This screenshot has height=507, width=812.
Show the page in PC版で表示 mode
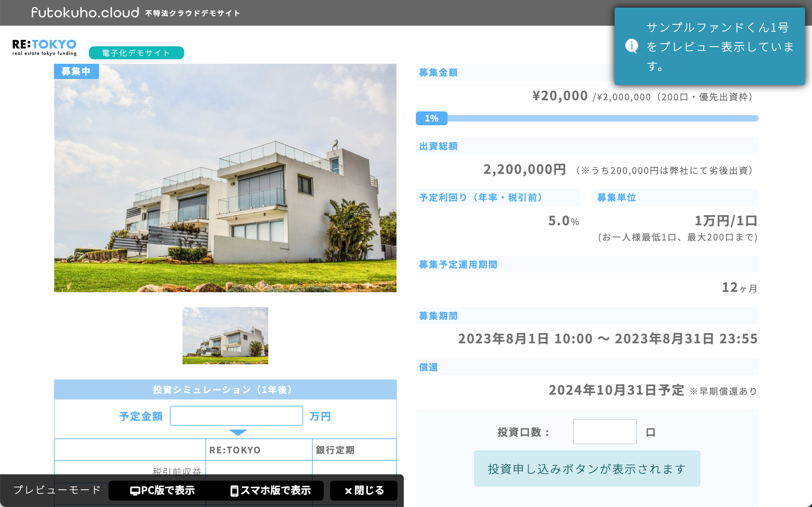[x=162, y=491]
